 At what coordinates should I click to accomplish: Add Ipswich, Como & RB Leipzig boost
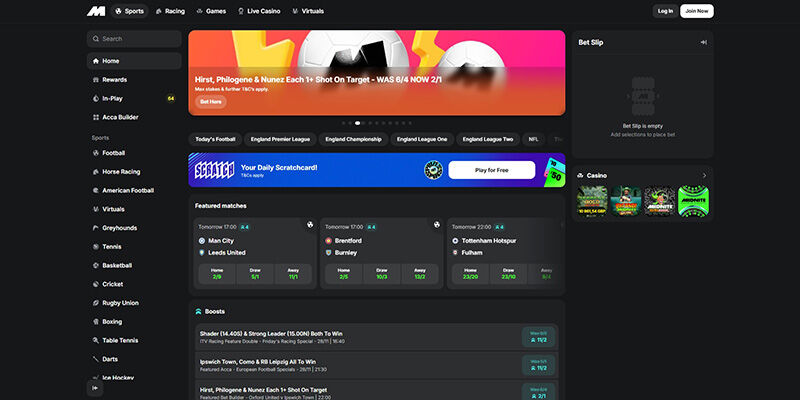click(538, 365)
